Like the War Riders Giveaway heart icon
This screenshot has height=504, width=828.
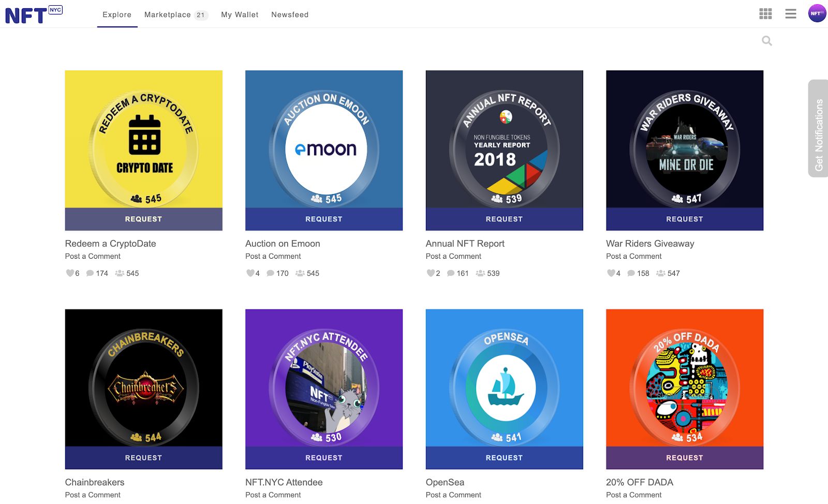point(611,273)
